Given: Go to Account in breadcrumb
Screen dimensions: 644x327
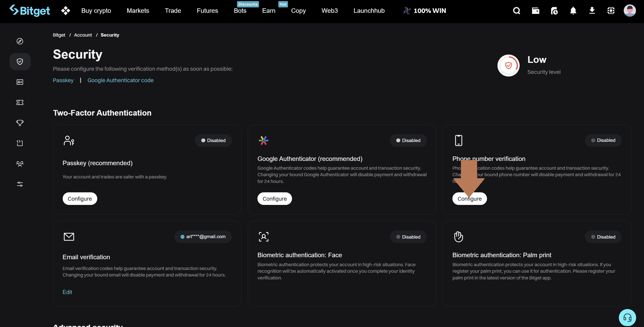Looking at the screenshot, I should [83, 35].
